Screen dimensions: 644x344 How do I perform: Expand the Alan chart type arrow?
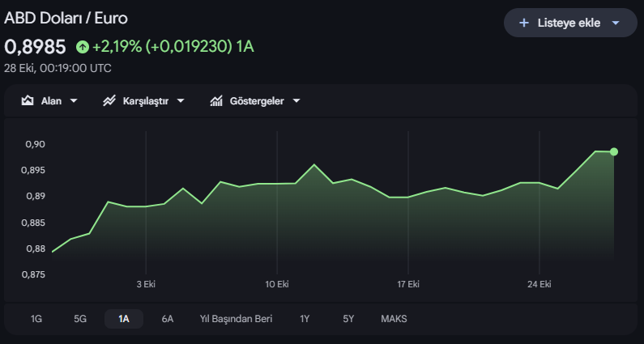(74, 100)
